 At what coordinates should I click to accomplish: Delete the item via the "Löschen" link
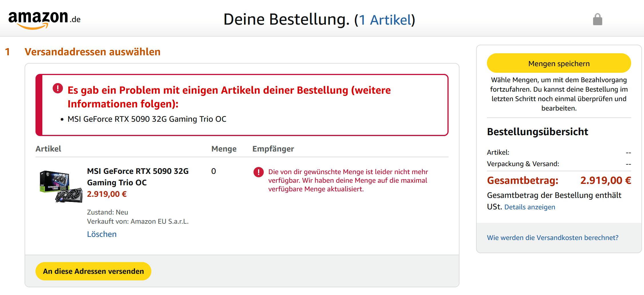coord(102,234)
